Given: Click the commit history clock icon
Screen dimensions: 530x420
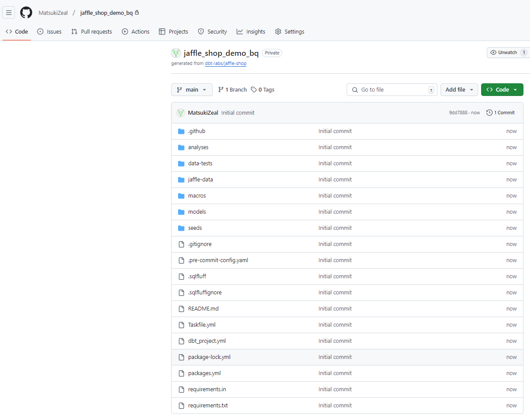Looking at the screenshot, I should [x=489, y=112].
